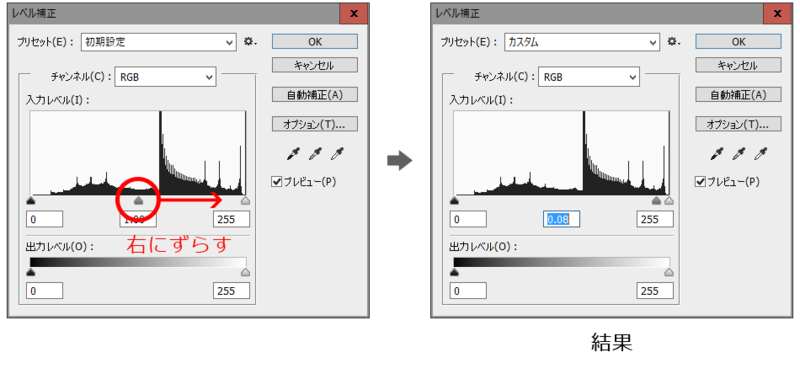The height and width of the screenshot is (379, 800).
Task: Select output black slider in left dialog
Action: pyautogui.click(x=31, y=272)
